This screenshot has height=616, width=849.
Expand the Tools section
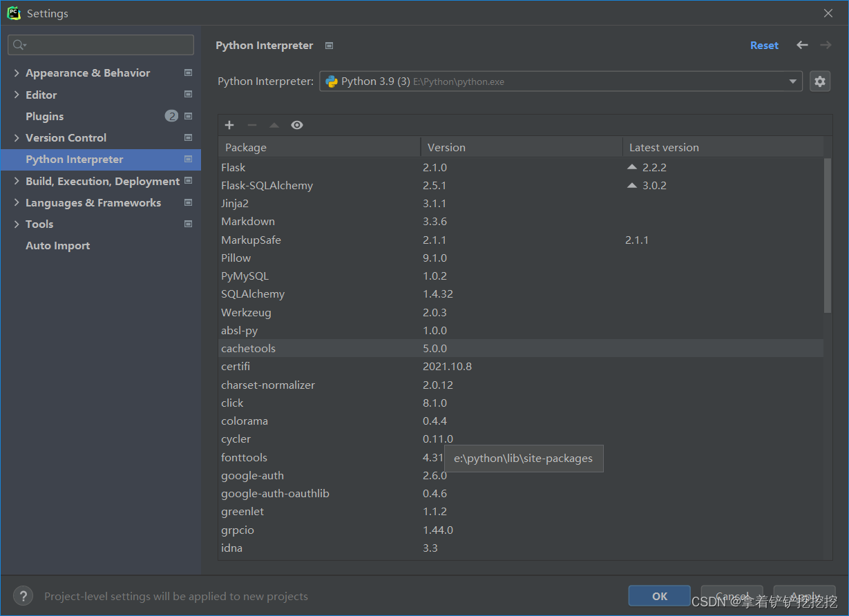click(17, 224)
